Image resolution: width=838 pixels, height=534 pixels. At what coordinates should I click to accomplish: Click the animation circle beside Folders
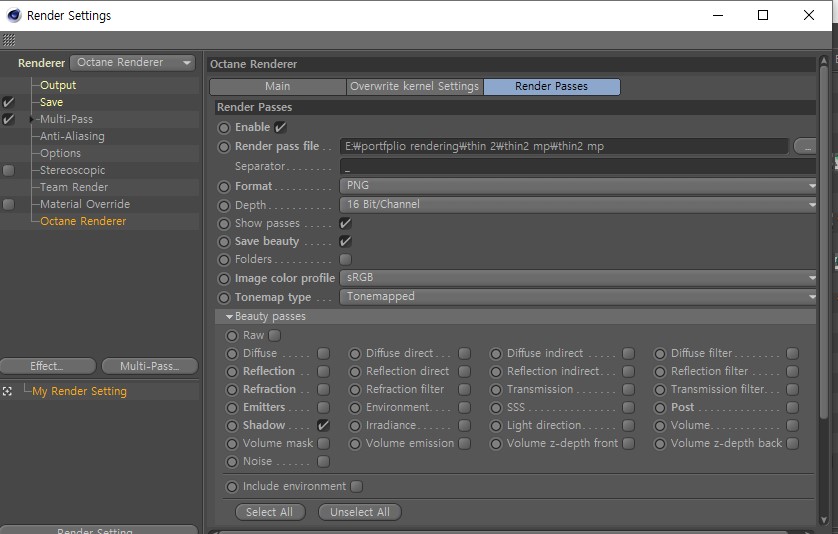pyautogui.click(x=224, y=260)
